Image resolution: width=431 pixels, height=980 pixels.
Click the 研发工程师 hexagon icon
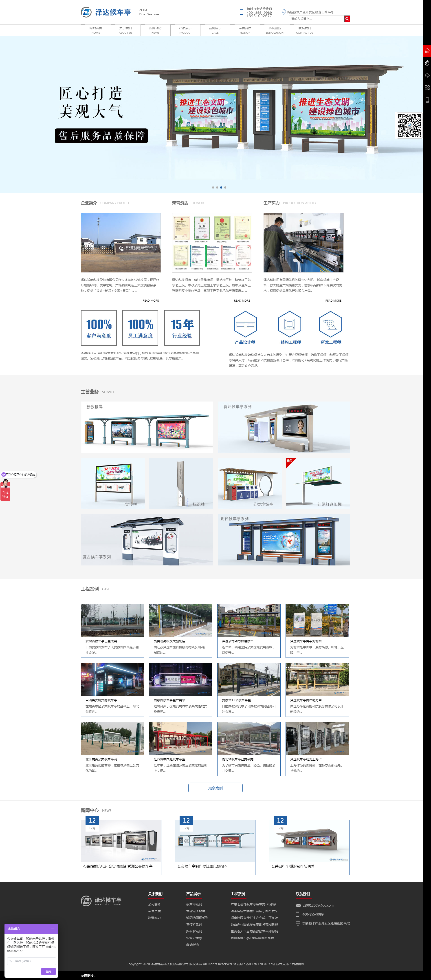(x=330, y=324)
